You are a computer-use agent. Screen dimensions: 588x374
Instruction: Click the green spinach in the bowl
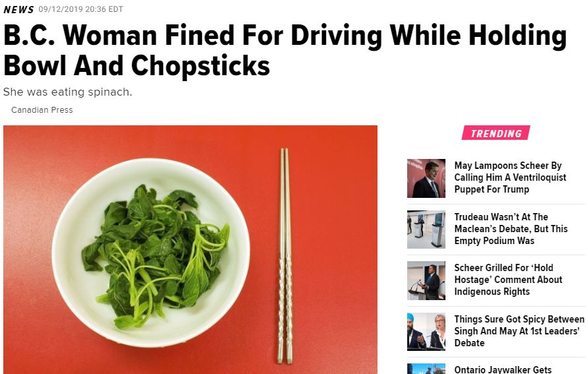click(x=156, y=255)
